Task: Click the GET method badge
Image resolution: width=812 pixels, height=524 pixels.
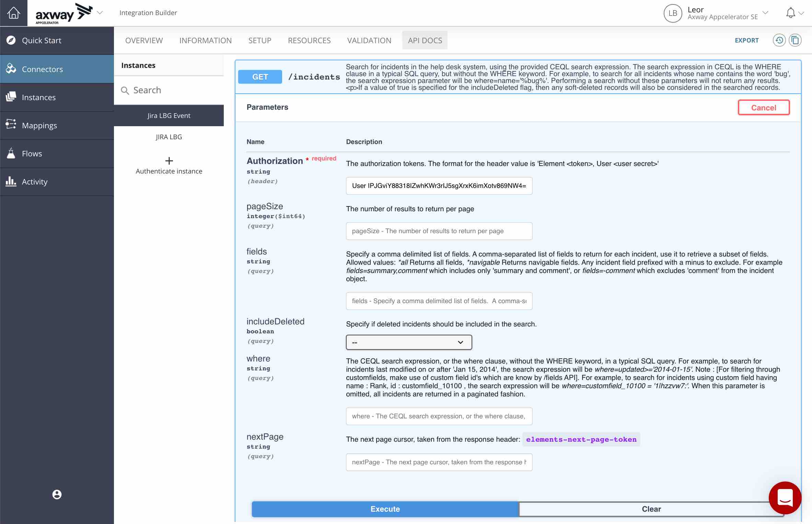Action: click(x=260, y=77)
